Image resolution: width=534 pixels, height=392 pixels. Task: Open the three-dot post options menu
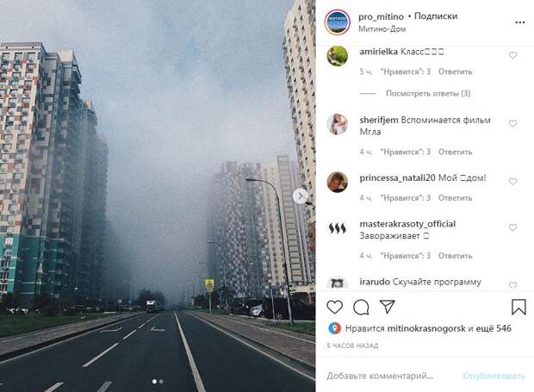pos(520,22)
